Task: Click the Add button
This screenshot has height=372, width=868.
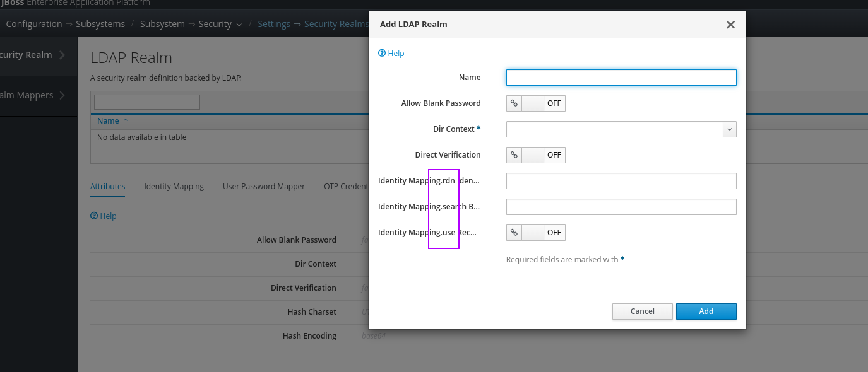Action: (x=706, y=311)
